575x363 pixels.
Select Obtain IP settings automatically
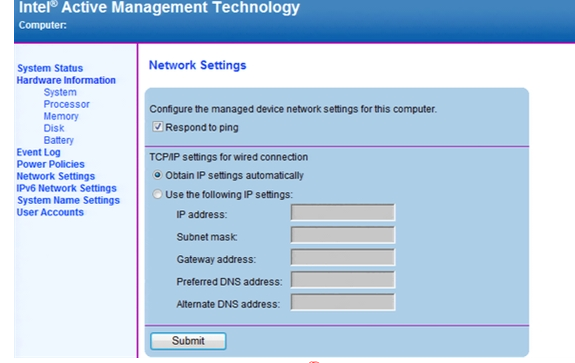(x=157, y=175)
